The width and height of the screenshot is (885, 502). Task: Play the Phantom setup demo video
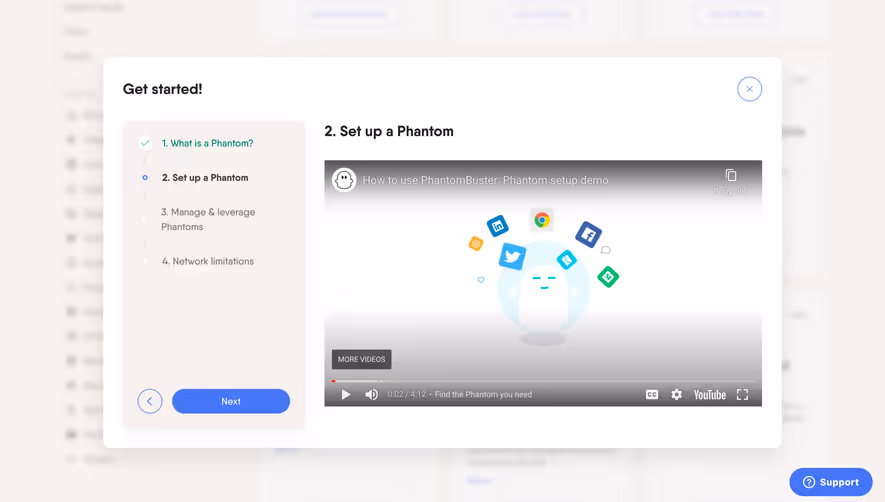click(346, 394)
